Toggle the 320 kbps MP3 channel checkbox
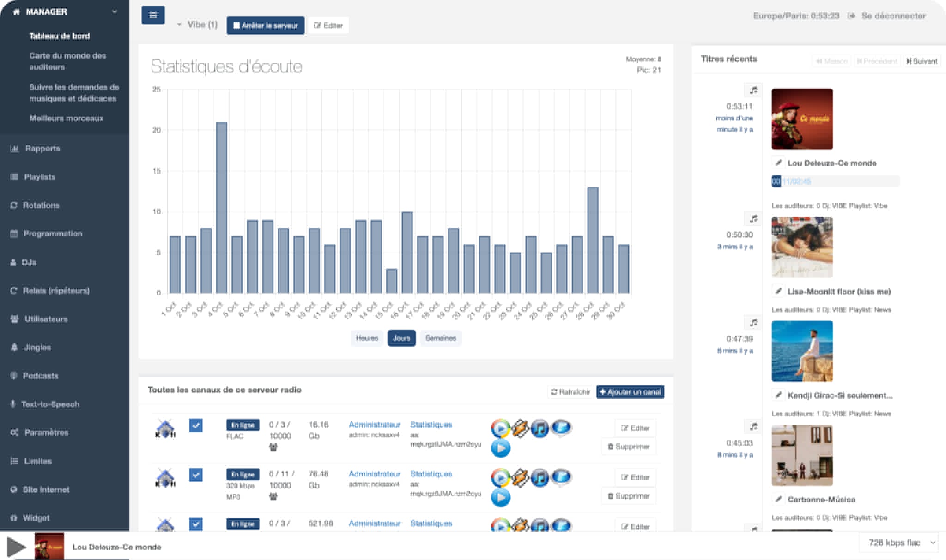Viewport: 946px width, 560px height. 196,475
